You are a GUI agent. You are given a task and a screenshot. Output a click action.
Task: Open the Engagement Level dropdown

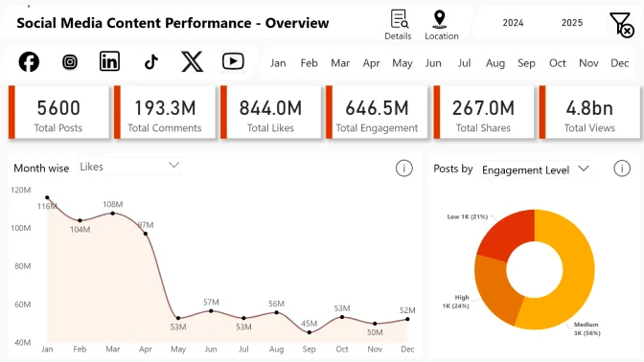[535, 170]
